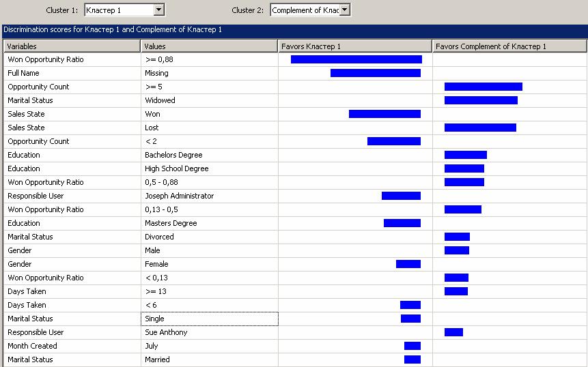
Task: Click the Cluster 1 combo box text field
Action: (x=120, y=10)
